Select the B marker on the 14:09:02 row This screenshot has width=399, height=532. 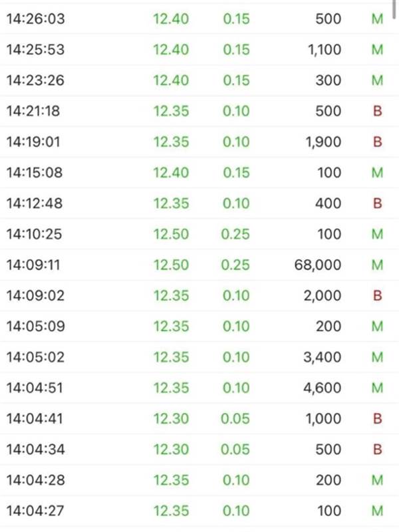pos(377,296)
